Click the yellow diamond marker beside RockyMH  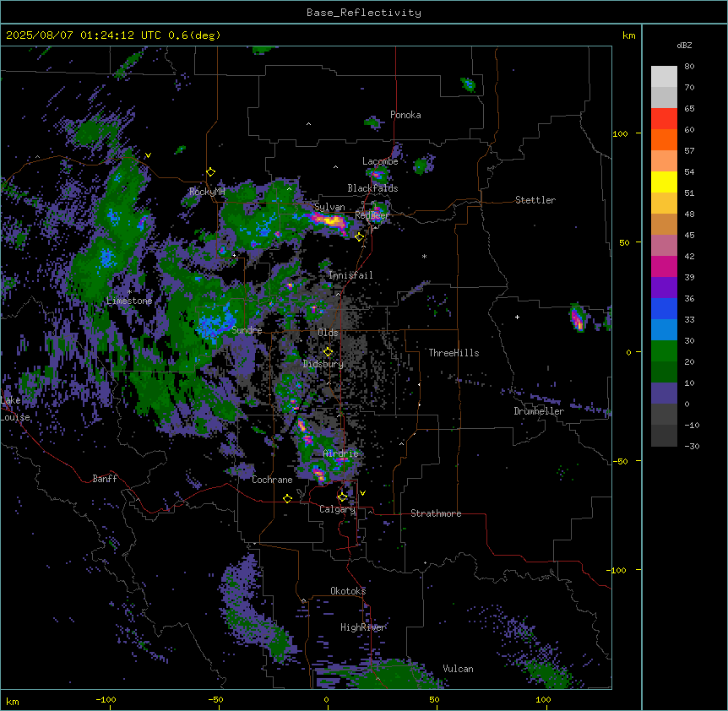click(x=211, y=172)
